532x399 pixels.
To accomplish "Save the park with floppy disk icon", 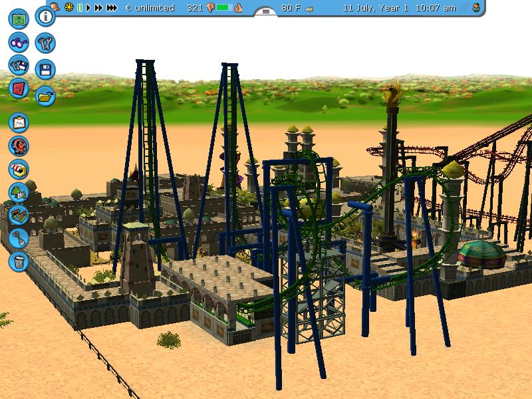I will tap(45, 70).
